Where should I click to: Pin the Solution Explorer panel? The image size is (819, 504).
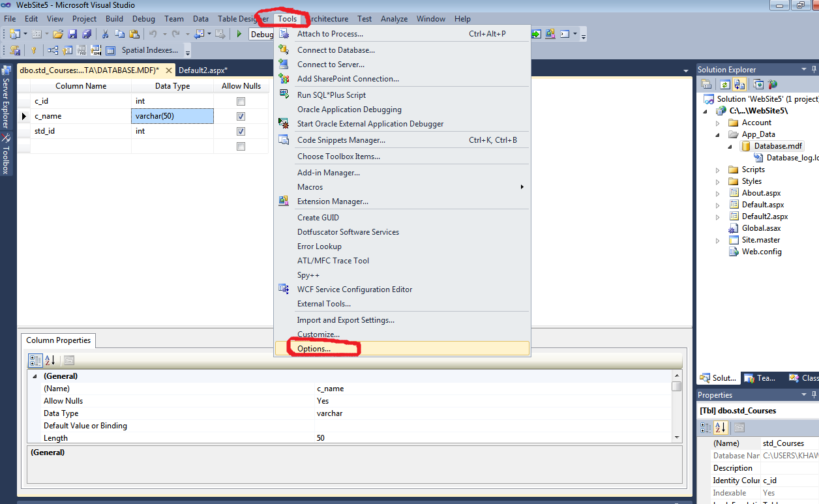tap(814, 69)
